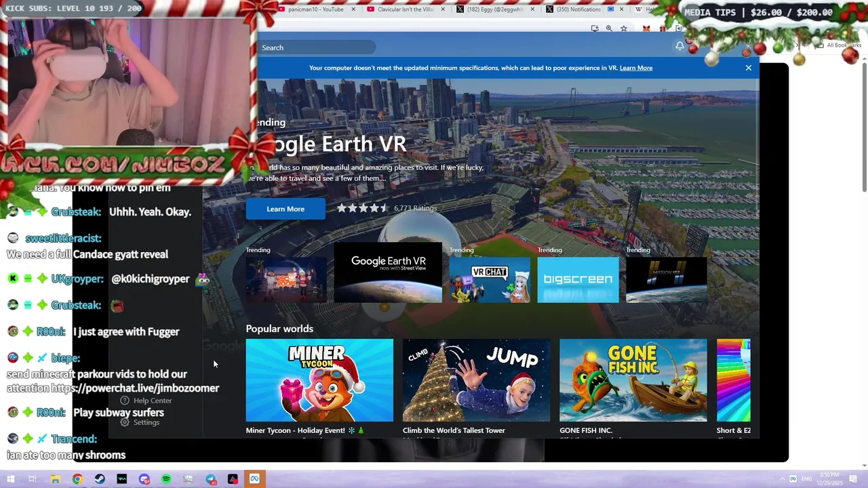
Task: Open Climb the World's Tallest Tower card
Action: 476,380
